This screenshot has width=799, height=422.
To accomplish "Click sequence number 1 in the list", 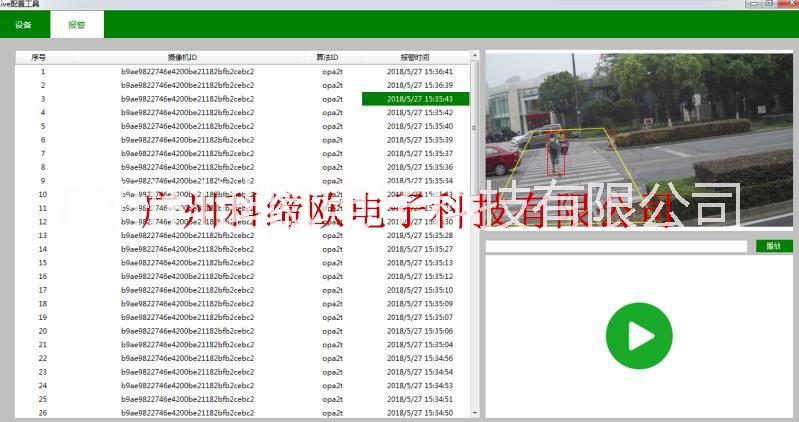I will (43, 71).
